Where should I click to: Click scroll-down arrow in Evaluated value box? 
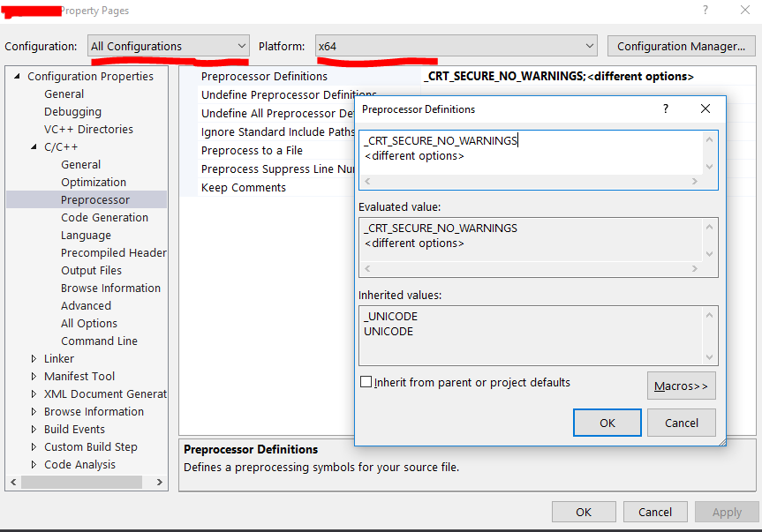709,254
